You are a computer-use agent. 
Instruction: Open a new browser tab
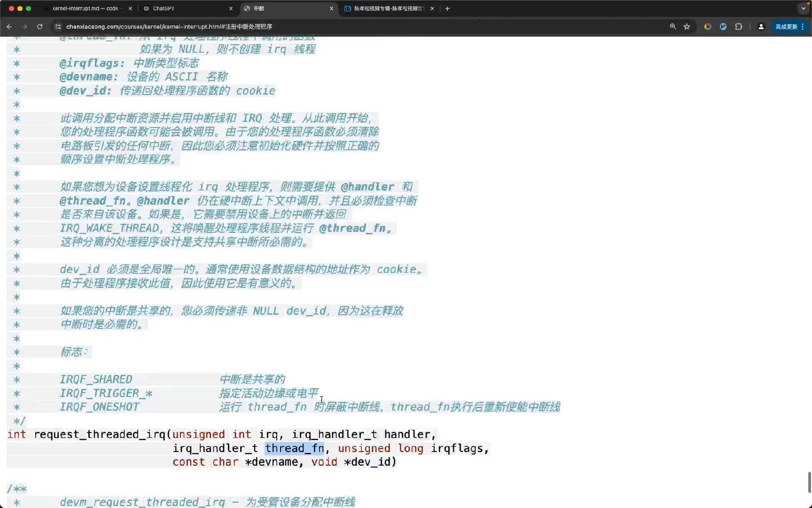coord(447,8)
